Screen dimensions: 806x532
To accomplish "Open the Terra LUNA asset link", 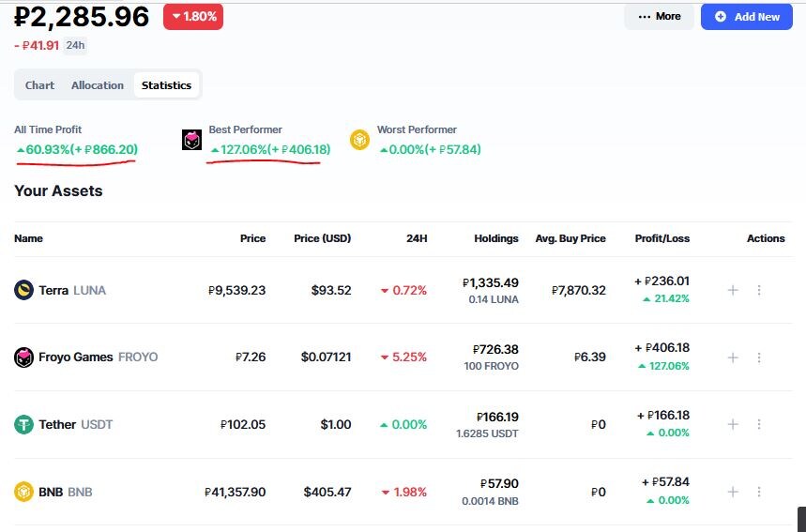I will pos(72,291).
